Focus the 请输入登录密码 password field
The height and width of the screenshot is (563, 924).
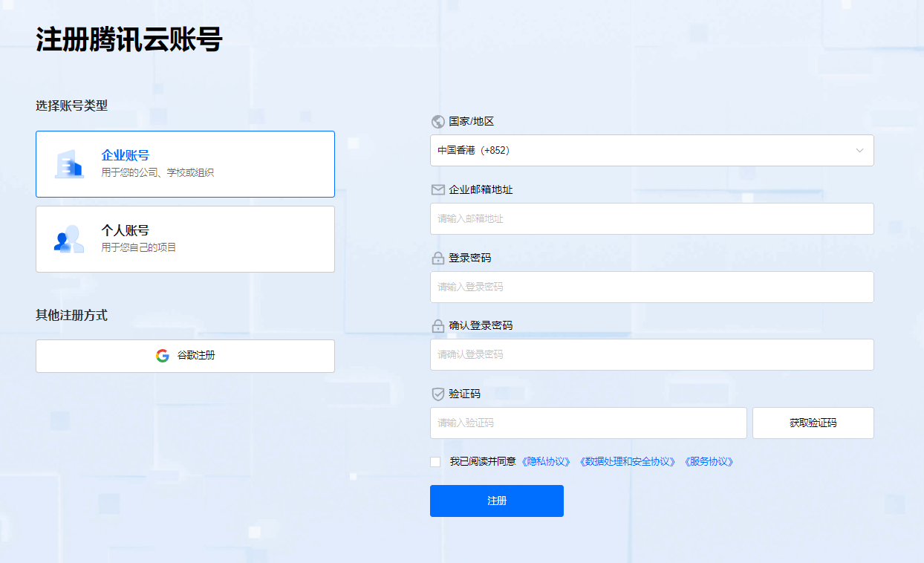651,287
